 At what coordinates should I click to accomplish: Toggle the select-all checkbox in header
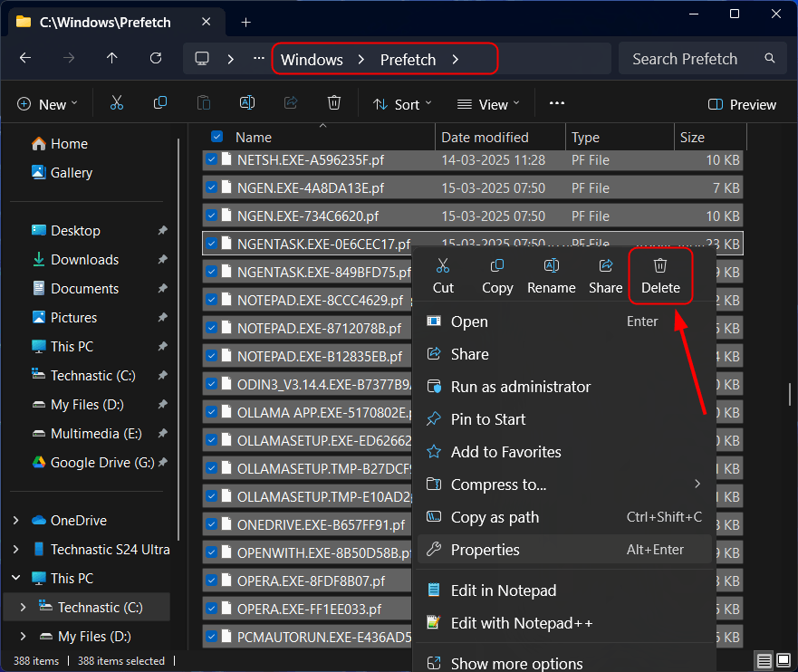click(217, 138)
